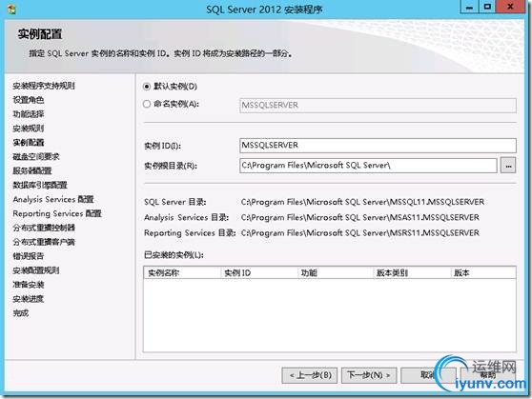Click the SQL Server 目录 path text

362,202
